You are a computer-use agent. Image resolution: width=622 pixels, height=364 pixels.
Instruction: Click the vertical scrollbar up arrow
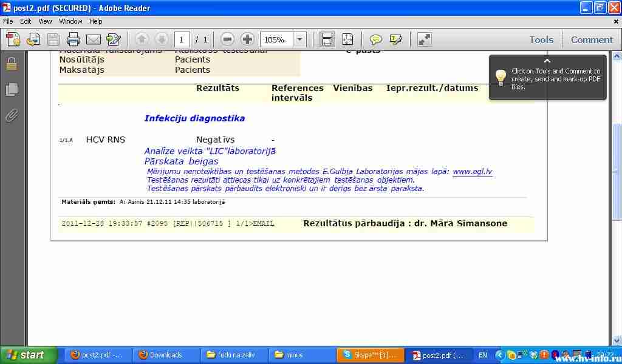[x=617, y=56]
